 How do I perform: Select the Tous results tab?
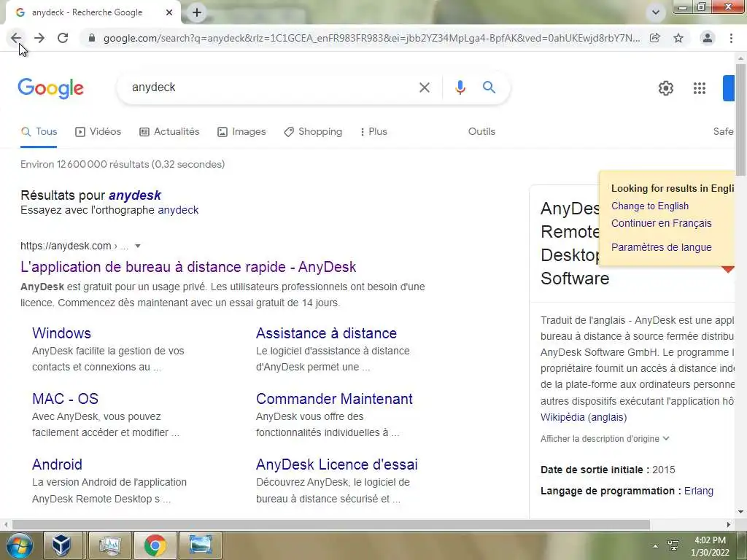(39, 132)
